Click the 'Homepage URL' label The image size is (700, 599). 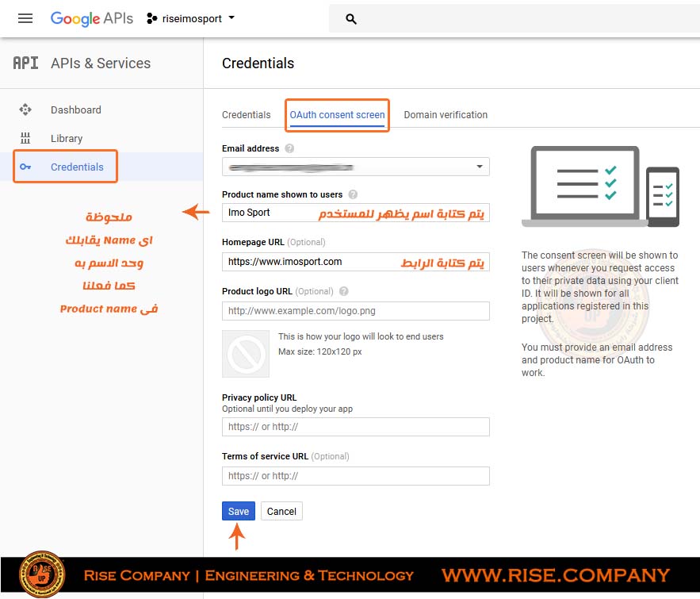point(253,242)
